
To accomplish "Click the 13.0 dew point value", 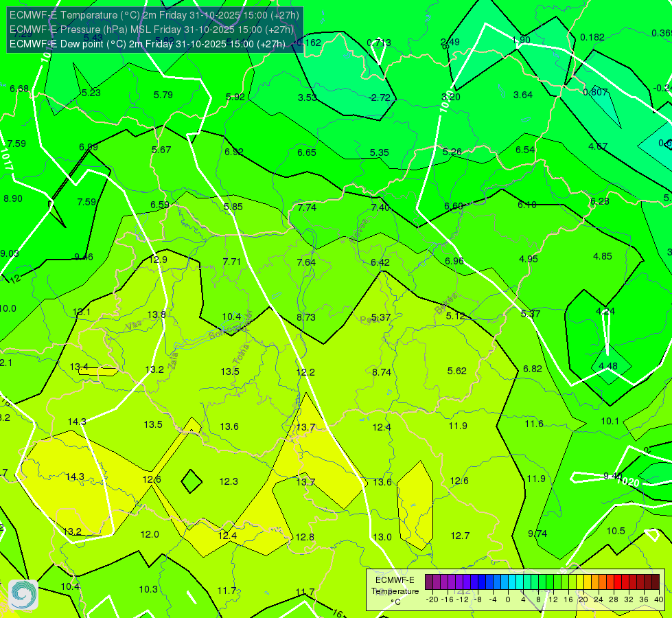I will point(382,538).
